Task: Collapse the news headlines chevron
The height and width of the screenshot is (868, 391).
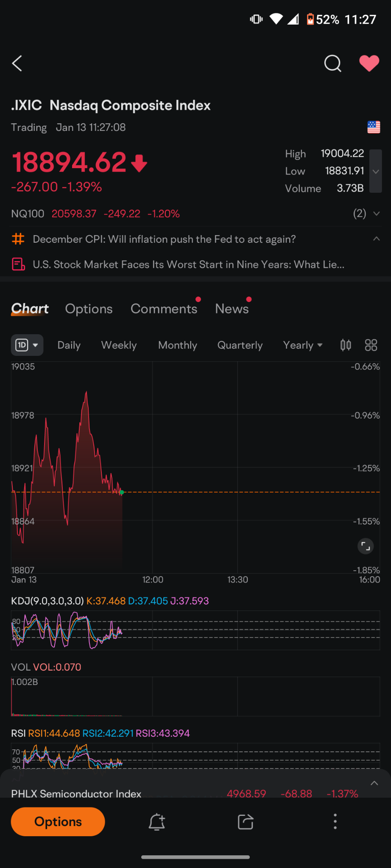Action: coord(376,239)
